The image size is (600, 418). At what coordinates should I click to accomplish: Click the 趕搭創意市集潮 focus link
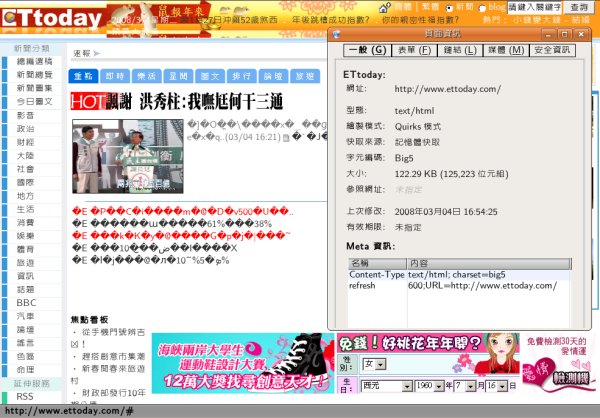coord(113,356)
